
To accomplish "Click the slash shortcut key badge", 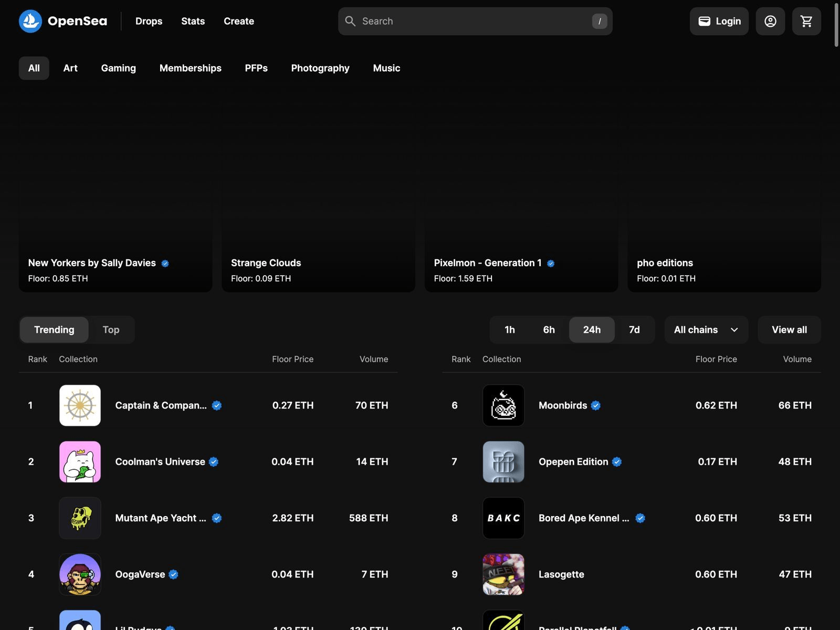I will 600,21.
